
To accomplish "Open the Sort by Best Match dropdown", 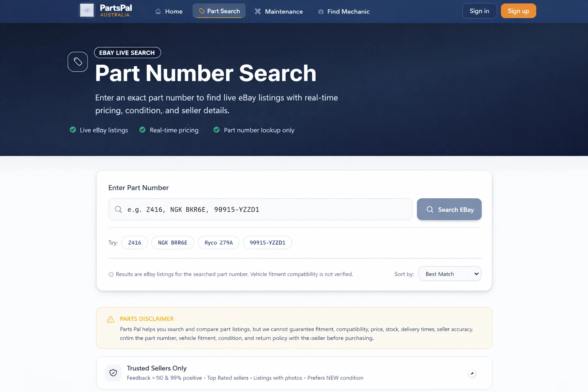I will [450, 274].
